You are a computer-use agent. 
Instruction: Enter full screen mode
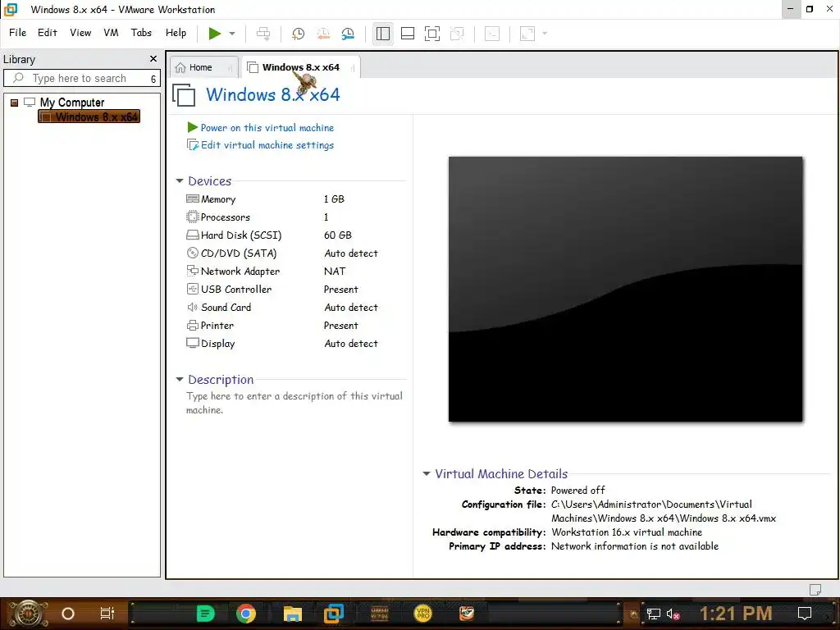coord(432,34)
